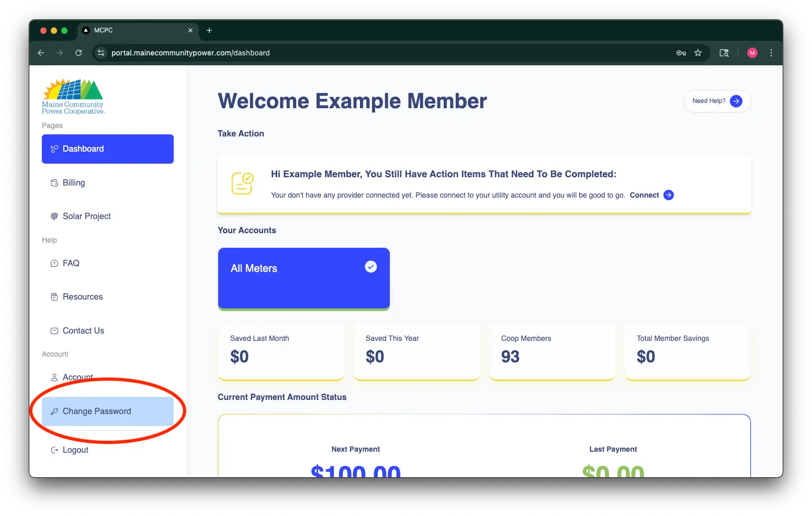Viewport: 812px width, 516px height.
Task: Click the Maine Community Power Cooperative logo
Action: pos(73,96)
